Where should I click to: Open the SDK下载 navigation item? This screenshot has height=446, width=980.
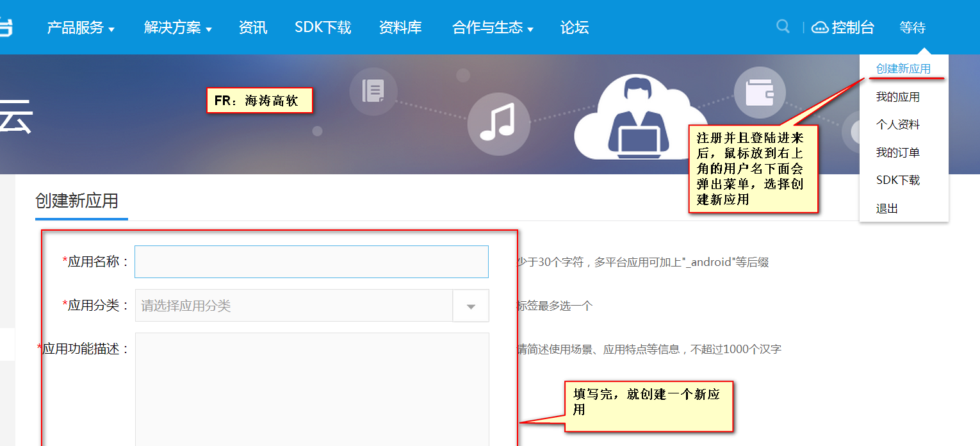323,28
